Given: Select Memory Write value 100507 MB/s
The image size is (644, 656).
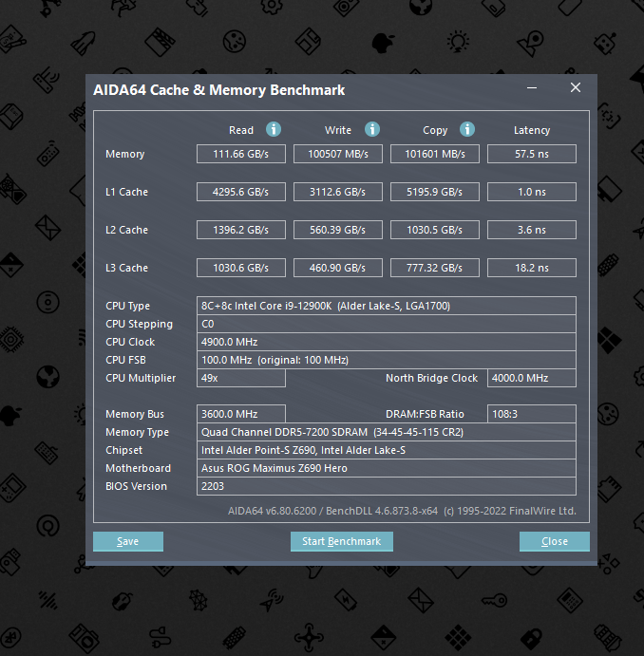Looking at the screenshot, I should [338, 154].
